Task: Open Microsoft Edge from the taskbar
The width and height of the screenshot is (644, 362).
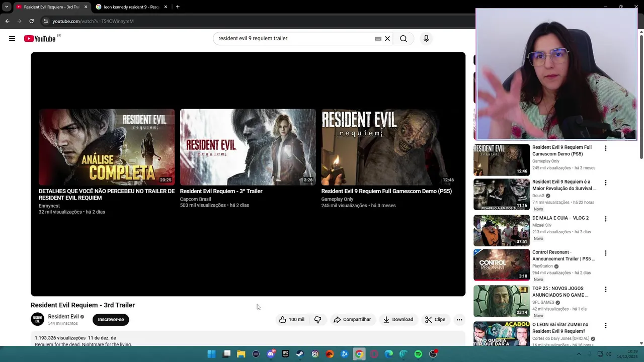Action: (x=388, y=354)
